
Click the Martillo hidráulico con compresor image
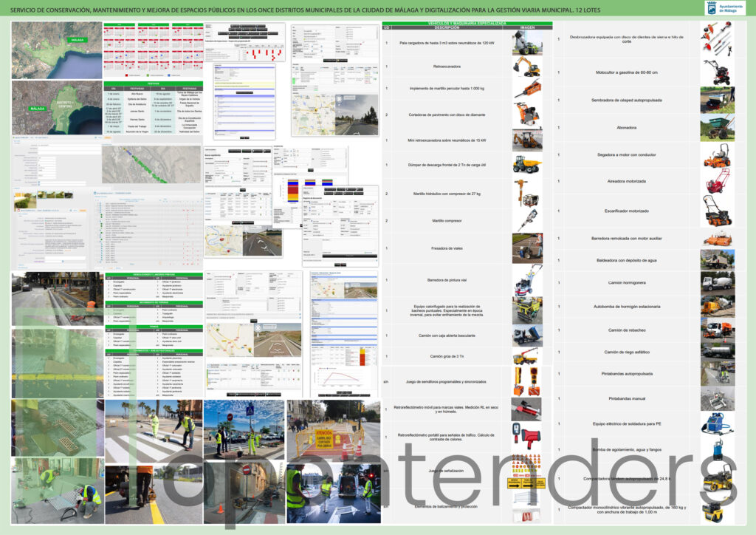tap(527, 194)
